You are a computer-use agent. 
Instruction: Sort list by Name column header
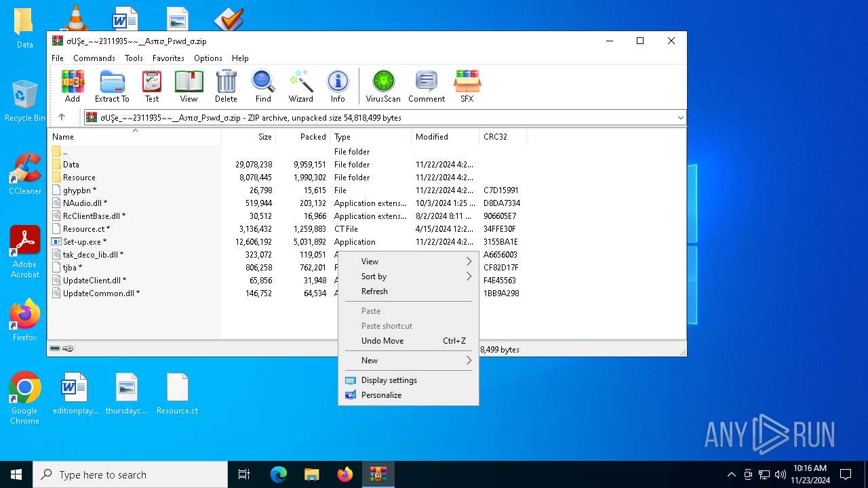[134, 137]
